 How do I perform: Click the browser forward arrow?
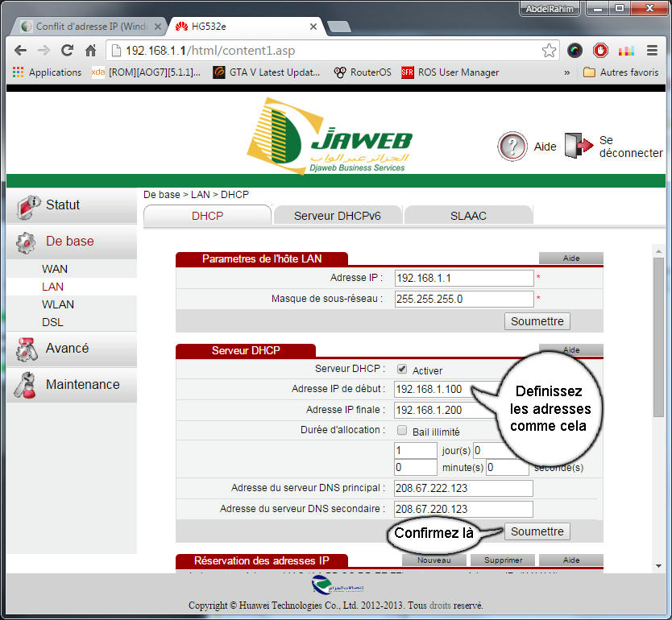tap(44, 51)
